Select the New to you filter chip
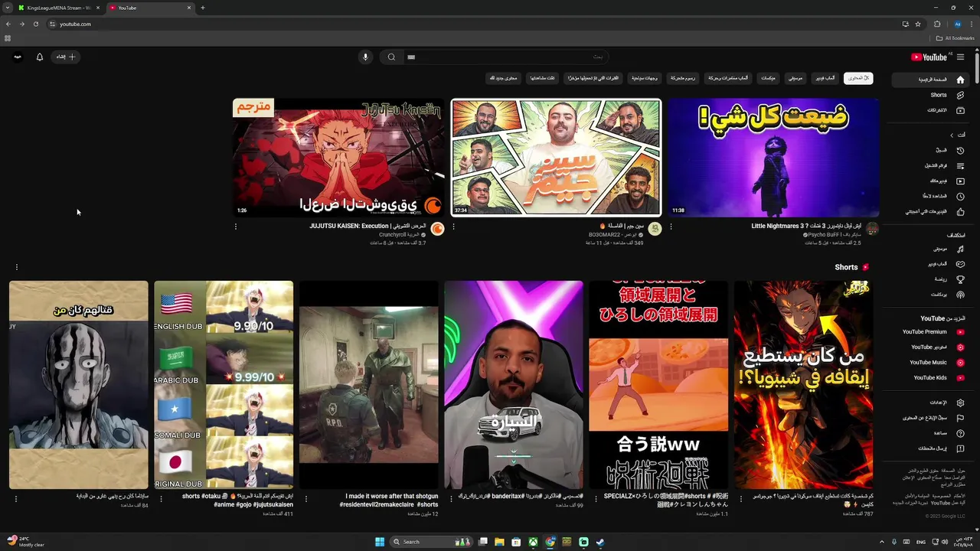Viewport: 980px width, 551px height. [x=504, y=78]
